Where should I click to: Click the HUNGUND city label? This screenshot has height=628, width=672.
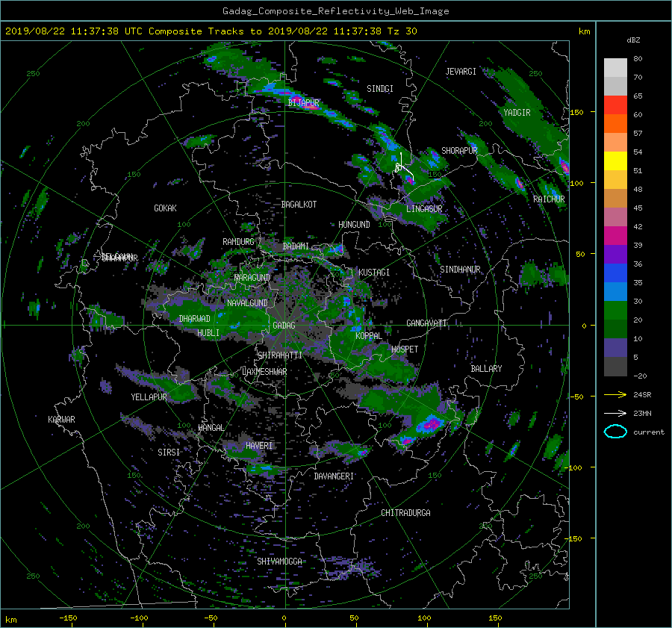354,225
